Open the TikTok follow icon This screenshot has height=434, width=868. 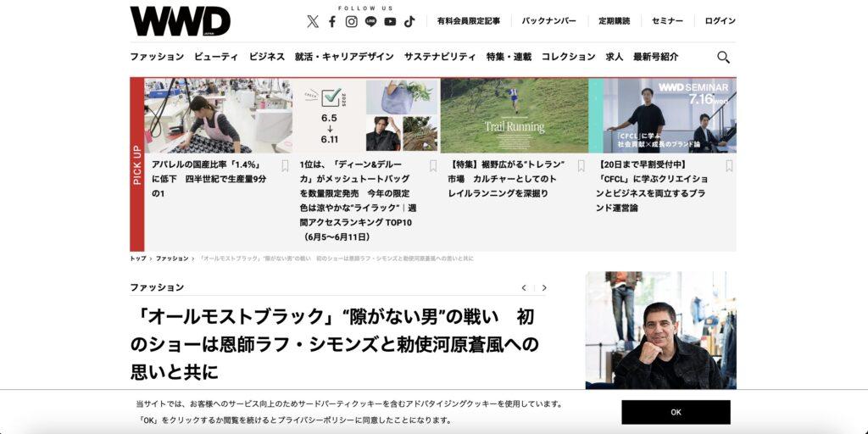coord(409,21)
